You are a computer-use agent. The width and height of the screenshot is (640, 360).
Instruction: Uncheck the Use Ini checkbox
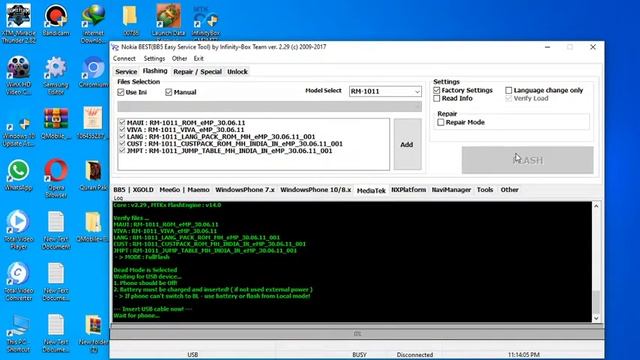coord(121,92)
